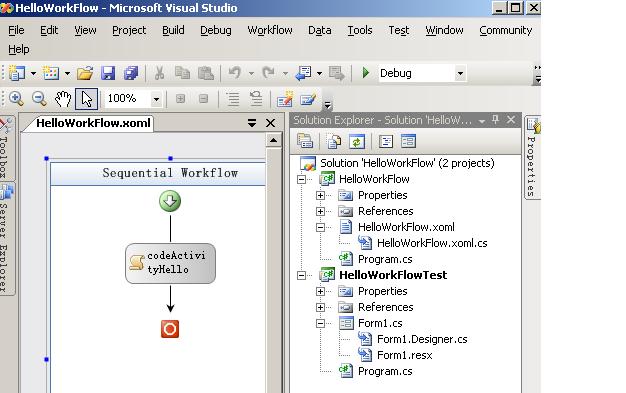Open the New Project dropdown arrow
Image resolution: width=626 pixels, height=393 pixels.
[x=33, y=73]
